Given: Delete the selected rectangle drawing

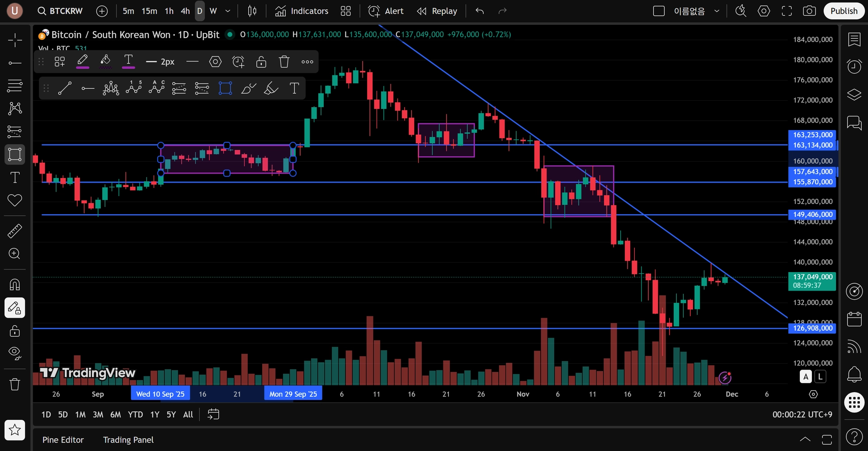Looking at the screenshot, I should click(284, 62).
